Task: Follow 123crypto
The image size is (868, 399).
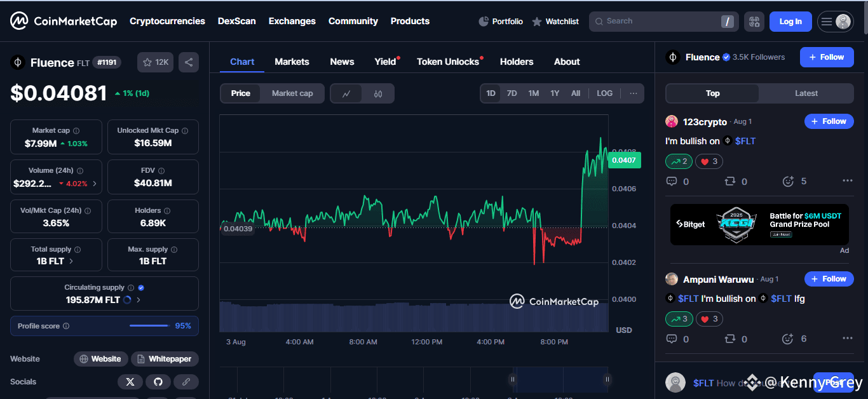Action: pos(829,121)
